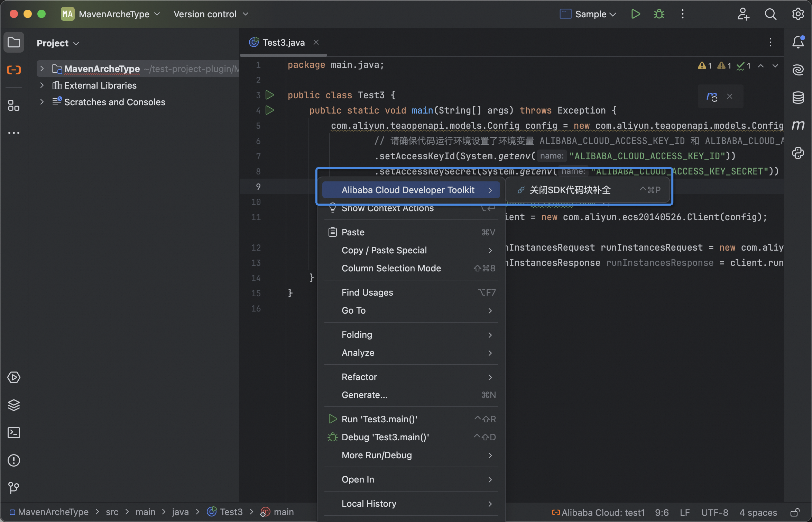Screen dimensions: 812x522
Task: Open more run actions menu
Action: 683,14
